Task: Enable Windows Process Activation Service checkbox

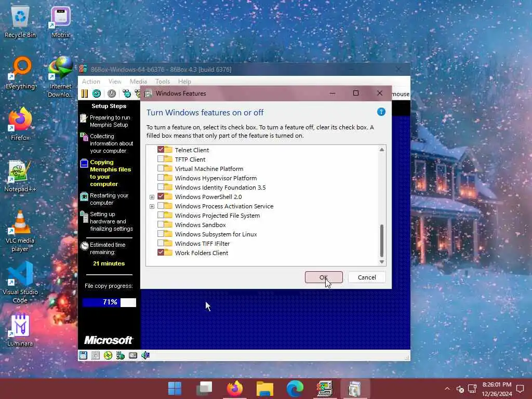Action: pyautogui.click(x=161, y=206)
